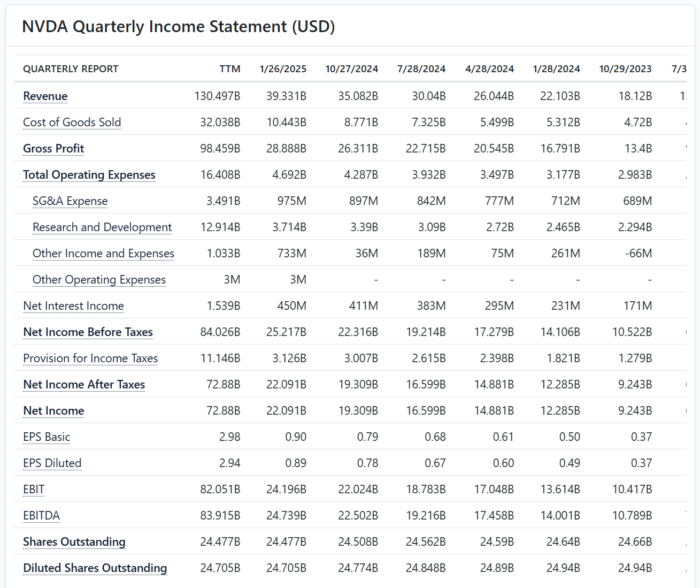Screen dimensions: 700x588
Task: Click EPS Basic value 0.90
Action: pyautogui.click(x=296, y=437)
